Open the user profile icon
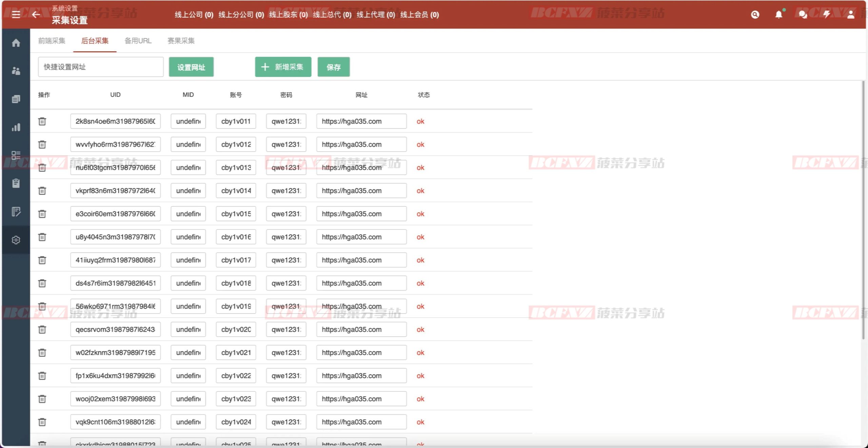Image resolution: width=868 pixels, height=448 pixels. 850,15
